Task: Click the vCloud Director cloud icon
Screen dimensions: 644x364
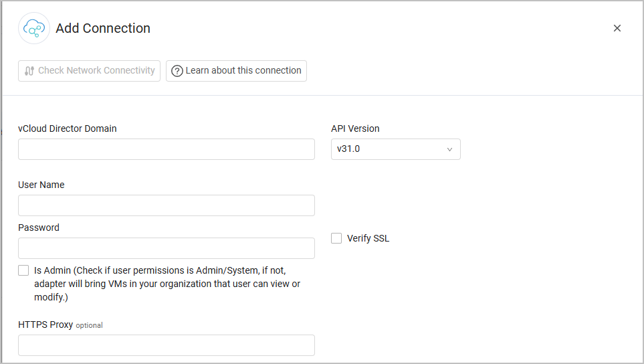Action: pyautogui.click(x=34, y=28)
